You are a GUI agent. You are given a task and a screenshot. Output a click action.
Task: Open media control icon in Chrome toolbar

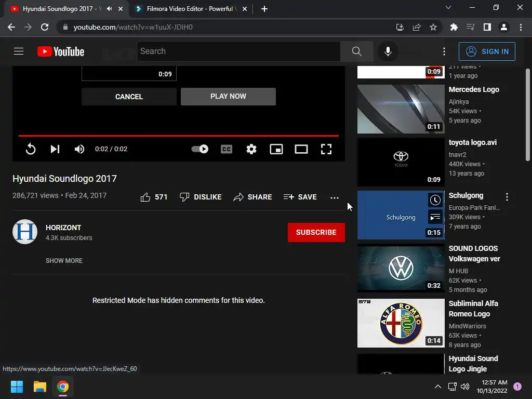pos(470,27)
